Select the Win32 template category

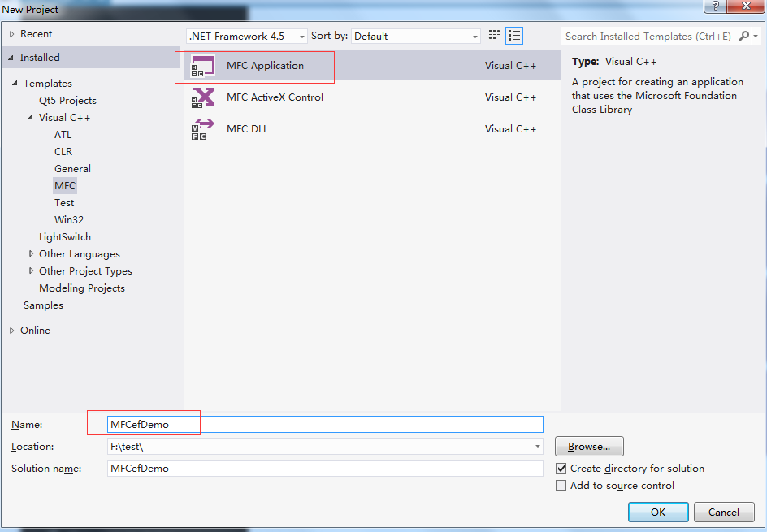click(69, 220)
